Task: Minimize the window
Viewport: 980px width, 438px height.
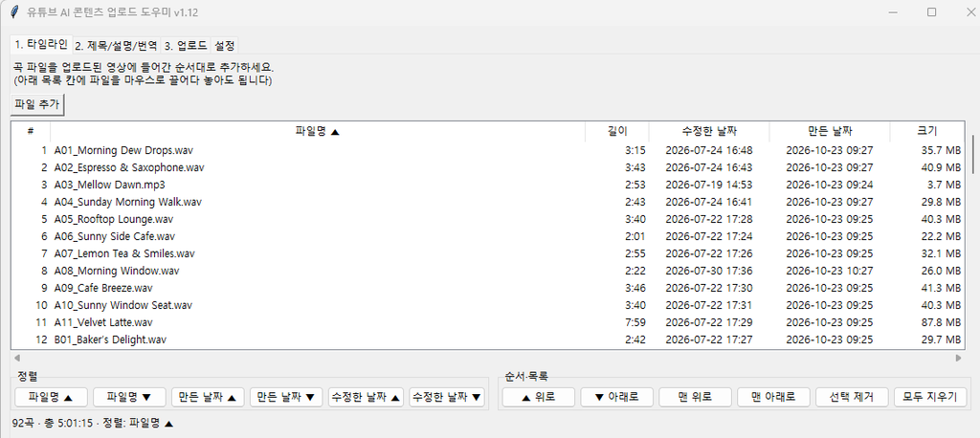Action: point(894,11)
